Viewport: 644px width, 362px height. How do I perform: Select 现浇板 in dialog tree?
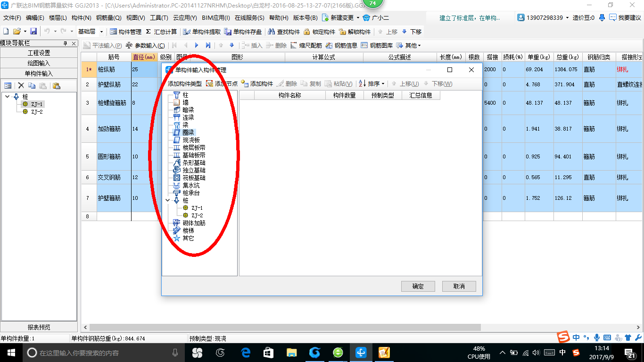(x=191, y=140)
